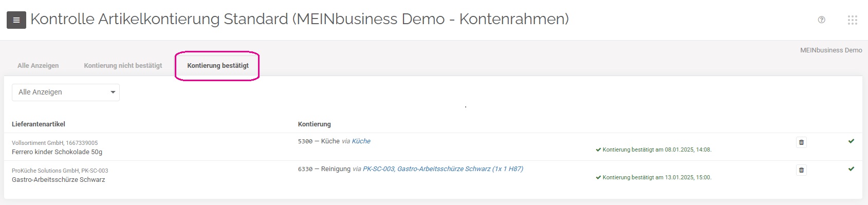
Task: Select the Gastro-Arbeitsschürze Schwarz article name
Action: 59,180
